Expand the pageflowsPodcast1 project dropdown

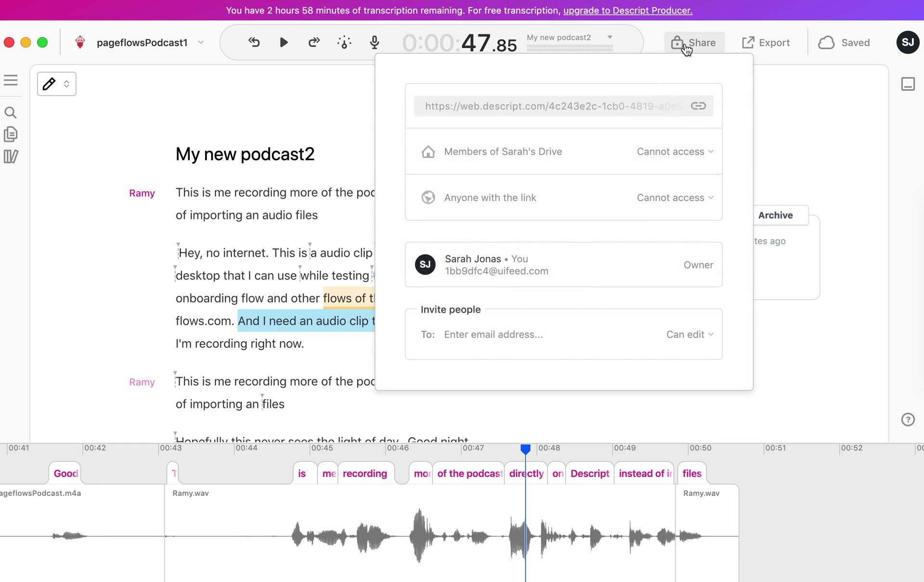(201, 42)
